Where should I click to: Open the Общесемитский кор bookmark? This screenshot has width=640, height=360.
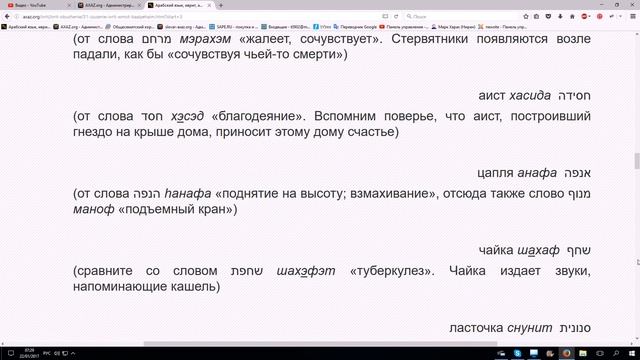[x=129, y=27]
